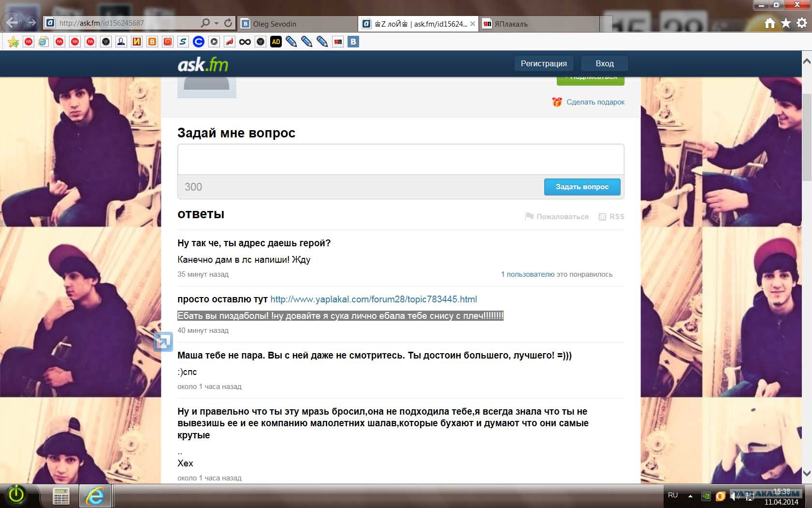Open the infinity symbol bookmark
This screenshot has height=508, width=812.
click(245, 42)
